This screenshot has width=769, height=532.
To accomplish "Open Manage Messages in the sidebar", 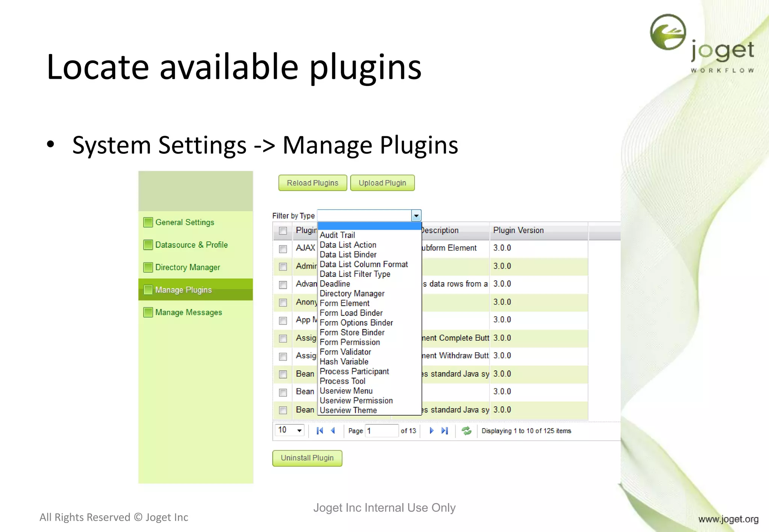I will click(x=188, y=313).
